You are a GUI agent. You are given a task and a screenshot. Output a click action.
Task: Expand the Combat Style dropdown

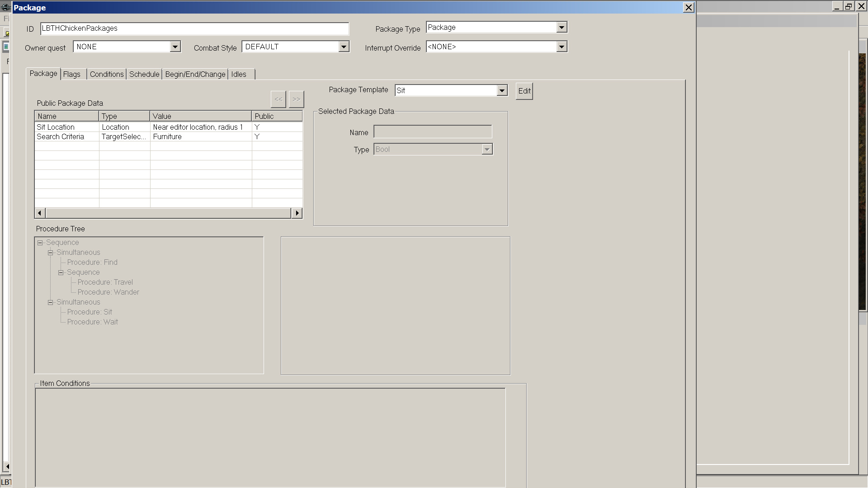(x=344, y=47)
